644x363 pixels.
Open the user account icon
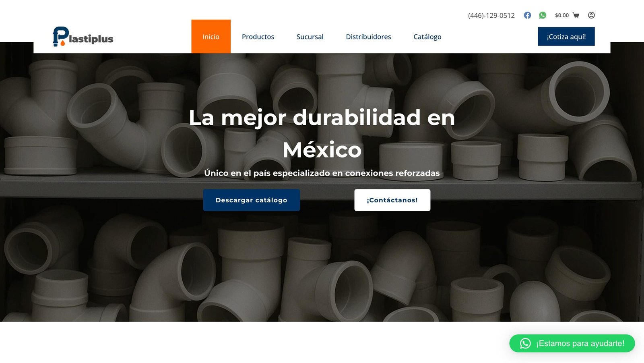tap(591, 15)
